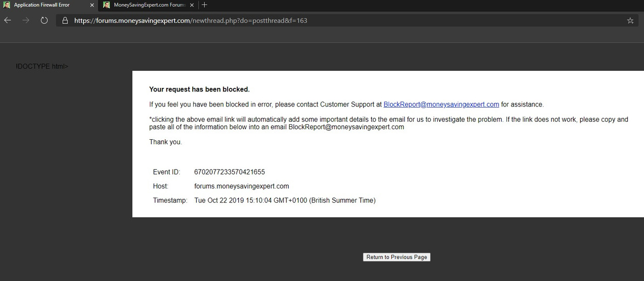The height and width of the screenshot is (281, 644).
Task: Bookmark this page with the star icon
Action: [x=630, y=21]
